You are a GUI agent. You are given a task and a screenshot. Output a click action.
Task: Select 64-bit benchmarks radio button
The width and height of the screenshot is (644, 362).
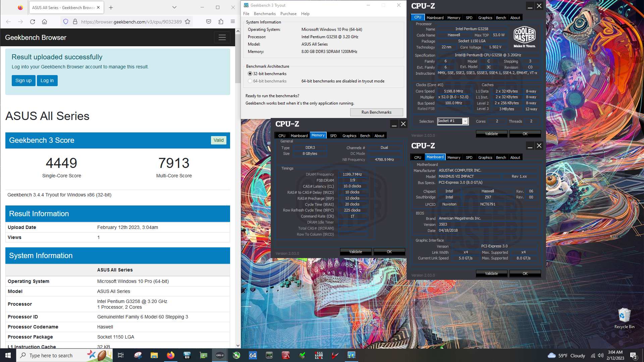250,81
